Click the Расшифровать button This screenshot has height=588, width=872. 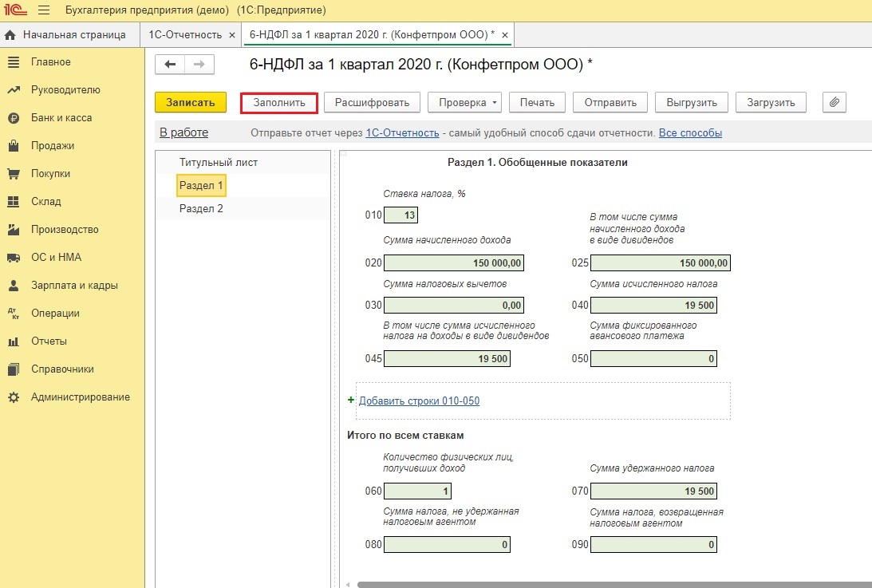click(372, 102)
